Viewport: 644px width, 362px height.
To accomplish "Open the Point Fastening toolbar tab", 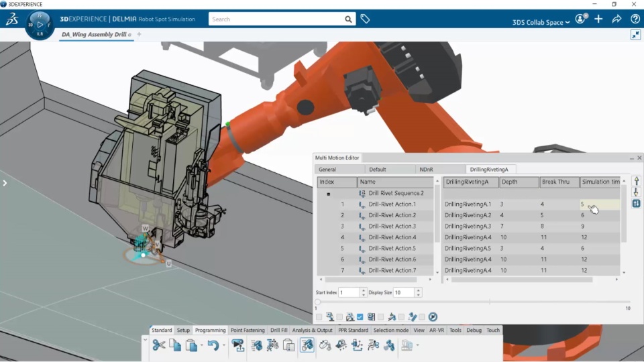I will pos(248,330).
